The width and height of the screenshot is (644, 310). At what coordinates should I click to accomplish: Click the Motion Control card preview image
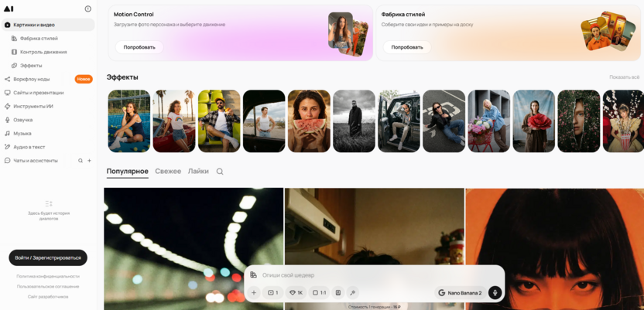tap(348, 34)
